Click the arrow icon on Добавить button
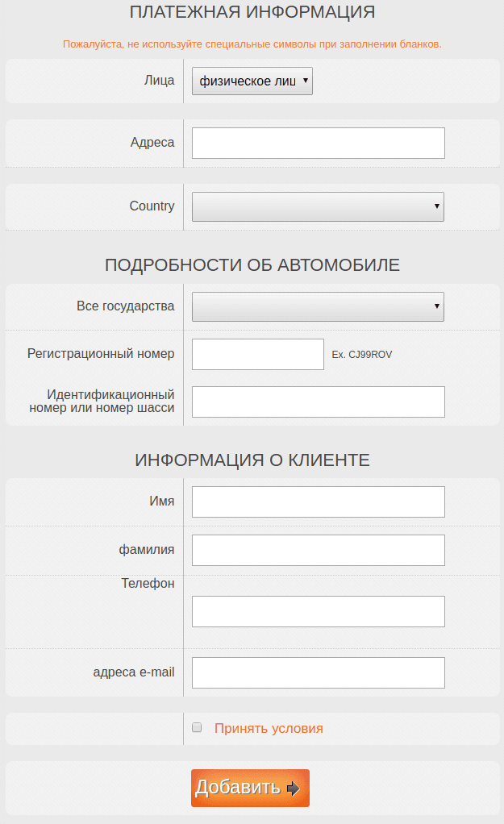The width and height of the screenshot is (504, 824). pyautogui.click(x=293, y=789)
